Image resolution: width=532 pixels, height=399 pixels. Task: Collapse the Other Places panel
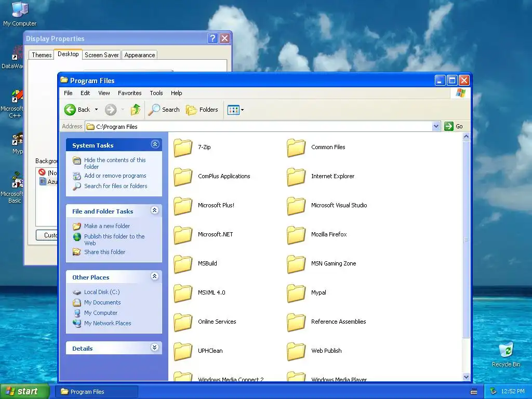tap(155, 276)
